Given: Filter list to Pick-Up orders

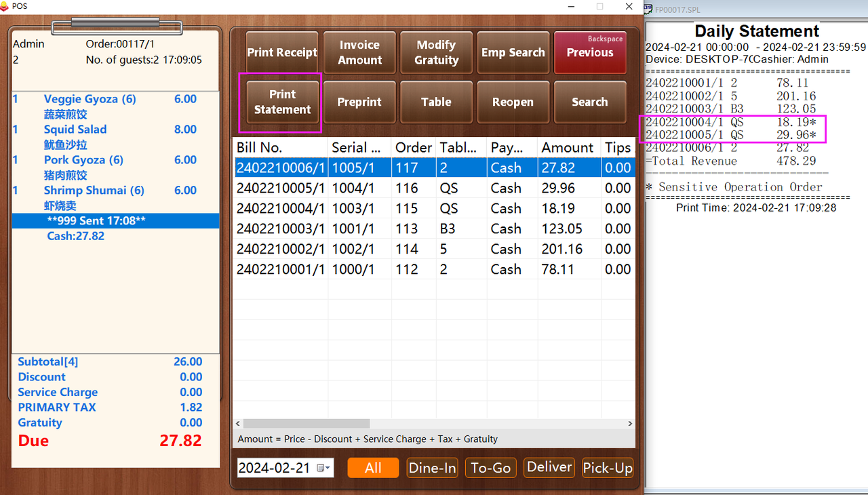Looking at the screenshot, I should click(607, 468).
